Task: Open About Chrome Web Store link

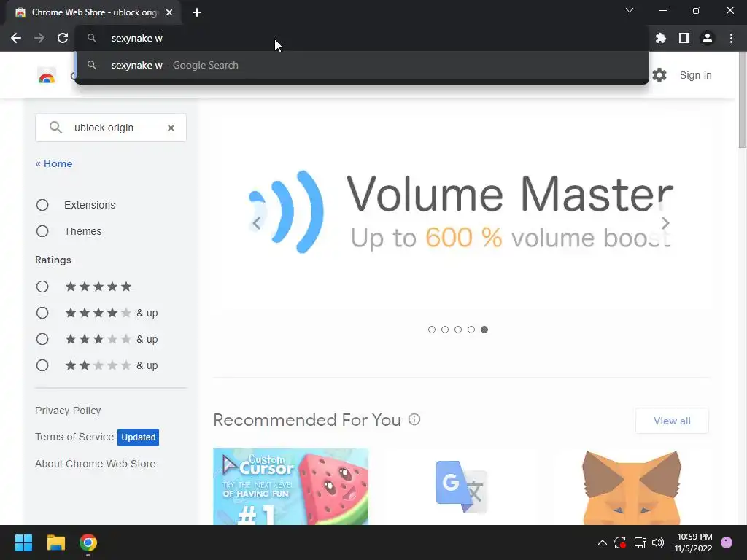Action: point(96,464)
